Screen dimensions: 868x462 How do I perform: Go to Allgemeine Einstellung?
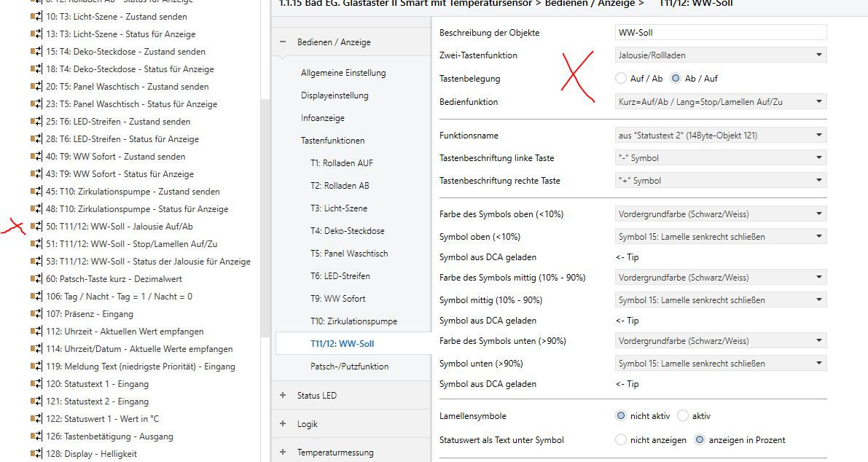click(x=343, y=73)
